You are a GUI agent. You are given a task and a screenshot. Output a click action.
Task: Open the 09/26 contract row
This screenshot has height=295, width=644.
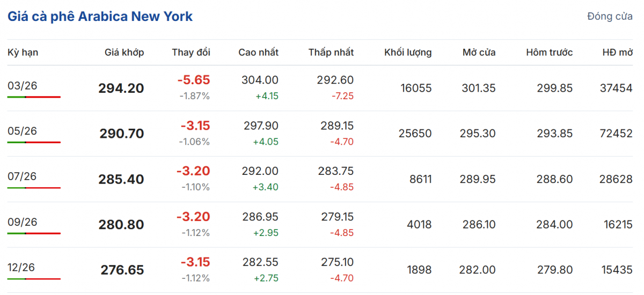pos(22,222)
